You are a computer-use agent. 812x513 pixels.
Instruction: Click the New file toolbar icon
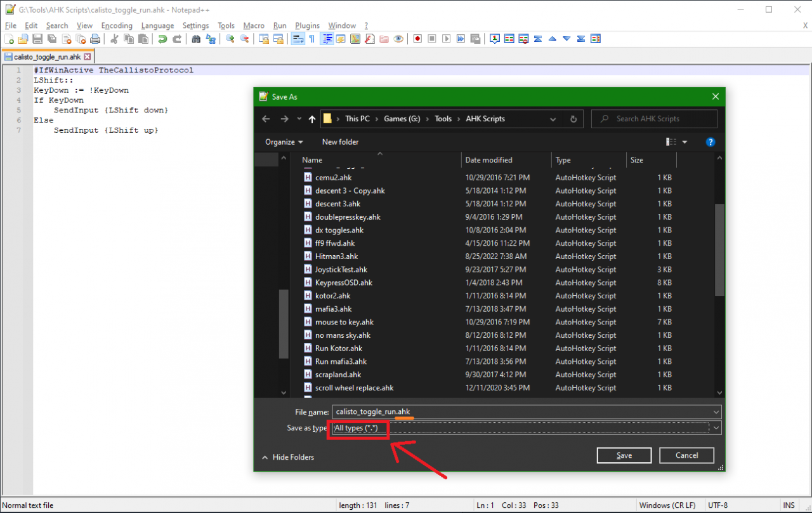pos(9,39)
